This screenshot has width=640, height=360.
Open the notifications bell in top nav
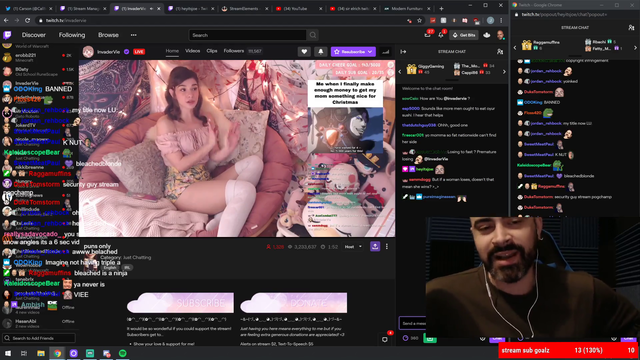point(441,35)
